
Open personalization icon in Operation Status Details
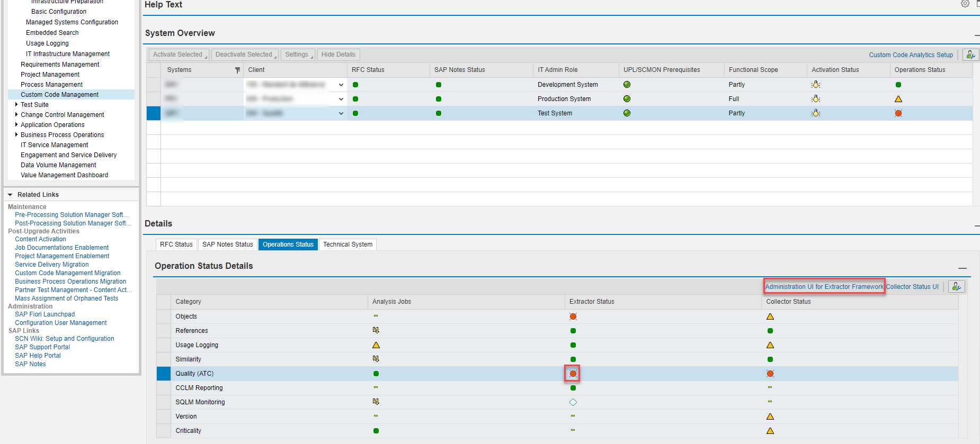pyautogui.click(x=956, y=286)
